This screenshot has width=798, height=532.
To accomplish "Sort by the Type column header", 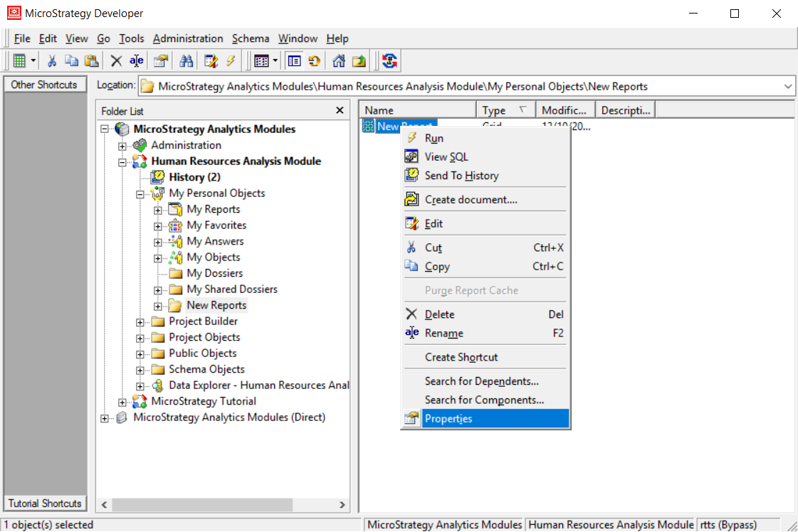I will (x=506, y=110).
